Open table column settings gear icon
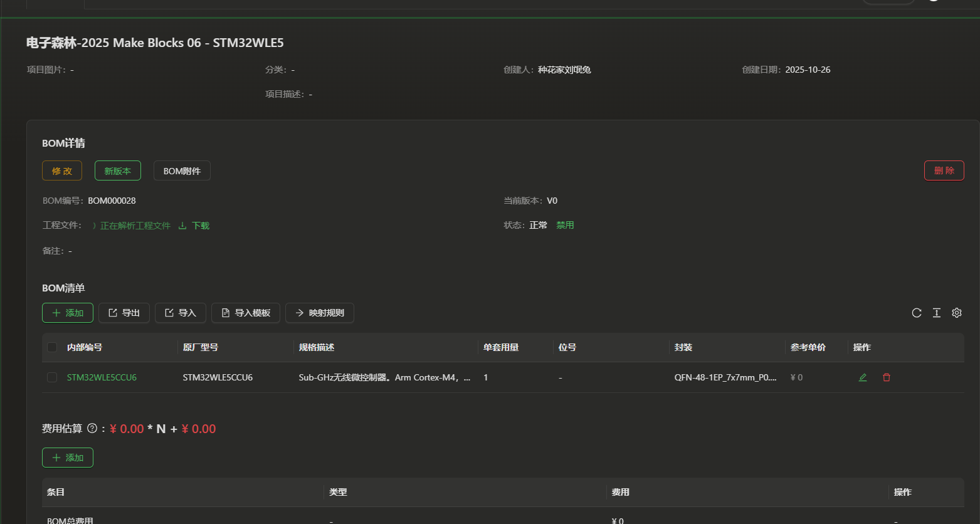This screenshot has height=524, width=980. pos(956,313)
